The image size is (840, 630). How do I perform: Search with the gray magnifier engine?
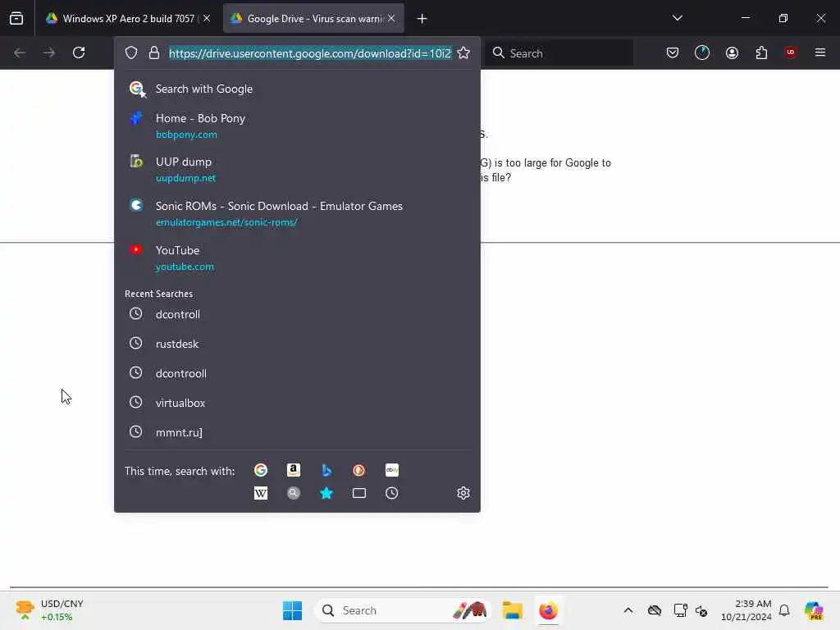294,493
